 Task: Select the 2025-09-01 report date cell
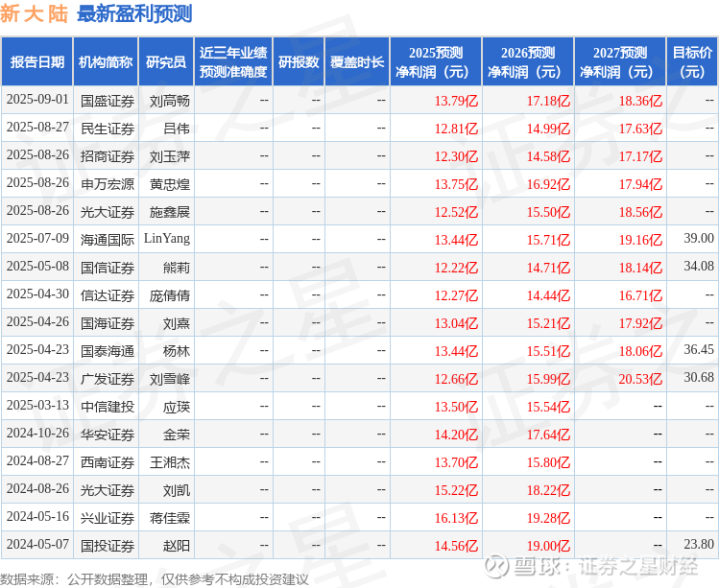pos(37,100)
